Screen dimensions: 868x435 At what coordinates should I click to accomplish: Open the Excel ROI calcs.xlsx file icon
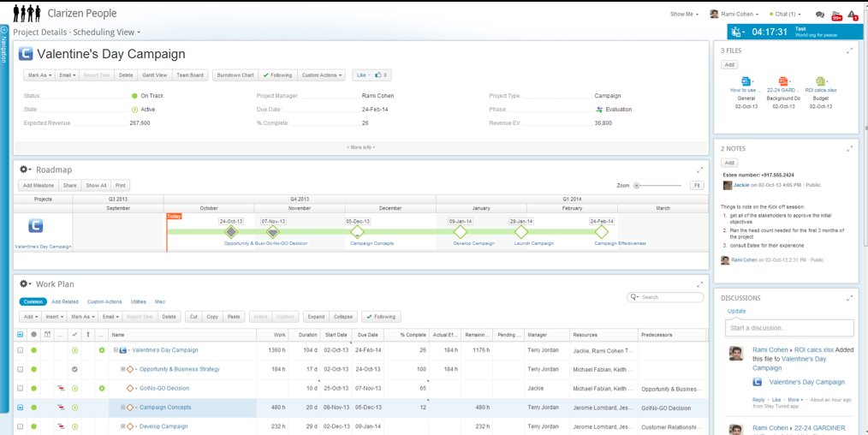(818, 81)
